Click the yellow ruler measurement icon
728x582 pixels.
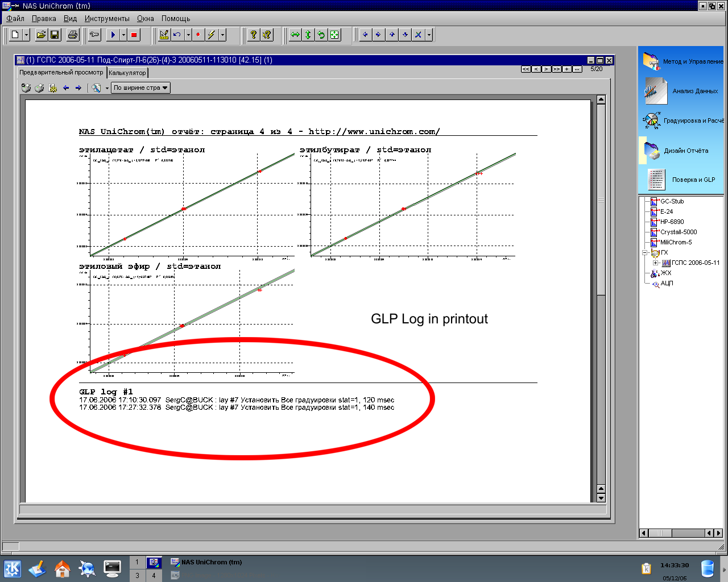click(x=164, y=35)
